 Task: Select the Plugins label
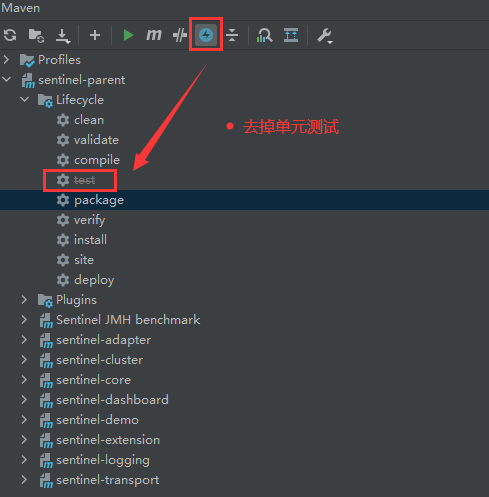pos(76,300)
